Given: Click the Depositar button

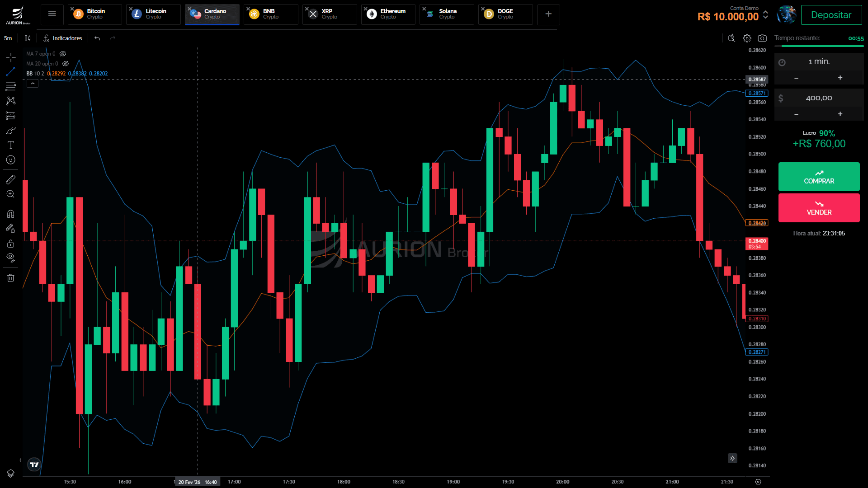Looking at the screenshot, I should pos(831,15).
